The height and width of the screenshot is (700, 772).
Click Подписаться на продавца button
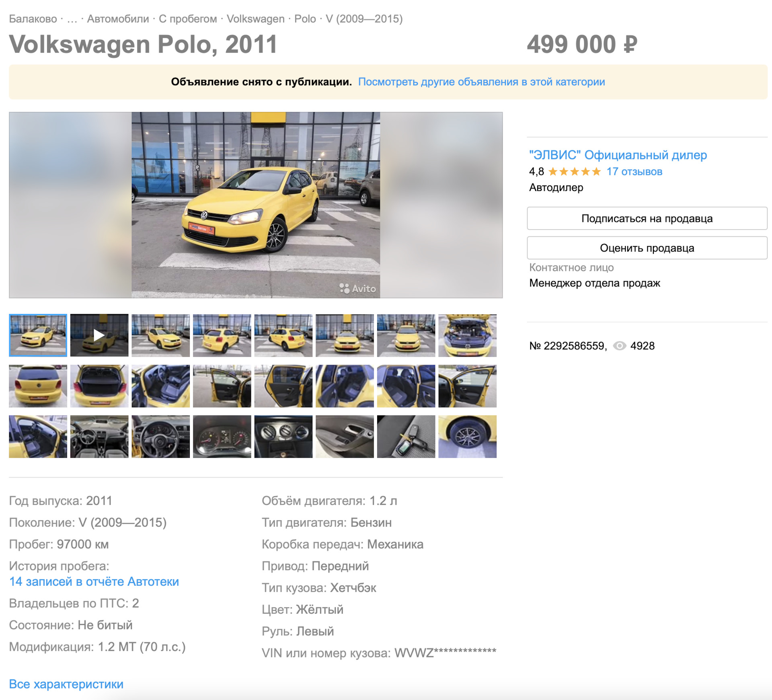pyautogui.click(x=647, y=218)
